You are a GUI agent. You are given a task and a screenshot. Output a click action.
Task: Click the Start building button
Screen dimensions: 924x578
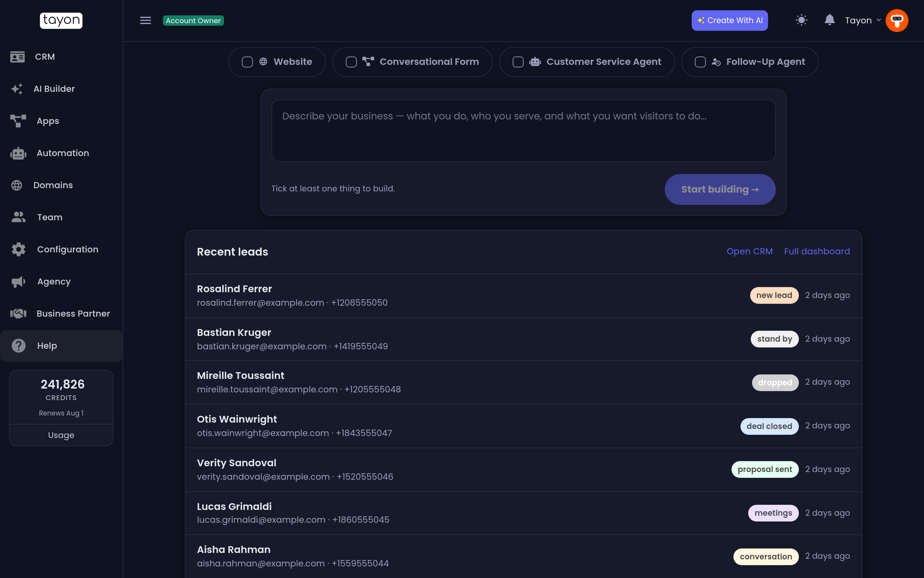click(x=720, y=189)
